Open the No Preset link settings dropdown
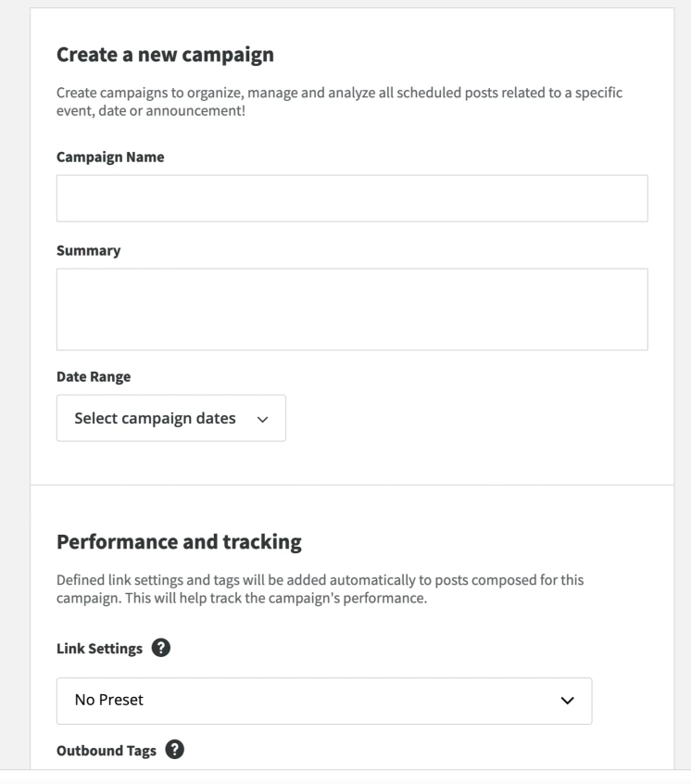 324,701
